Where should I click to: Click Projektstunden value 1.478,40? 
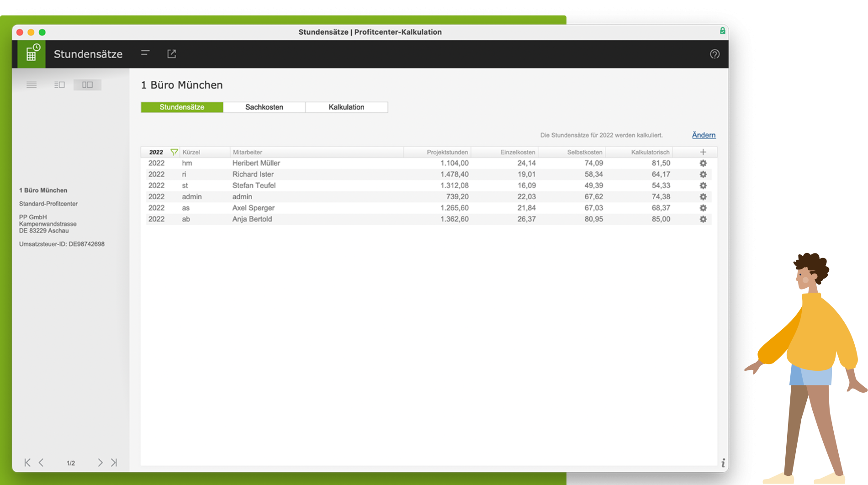point(454,174)
